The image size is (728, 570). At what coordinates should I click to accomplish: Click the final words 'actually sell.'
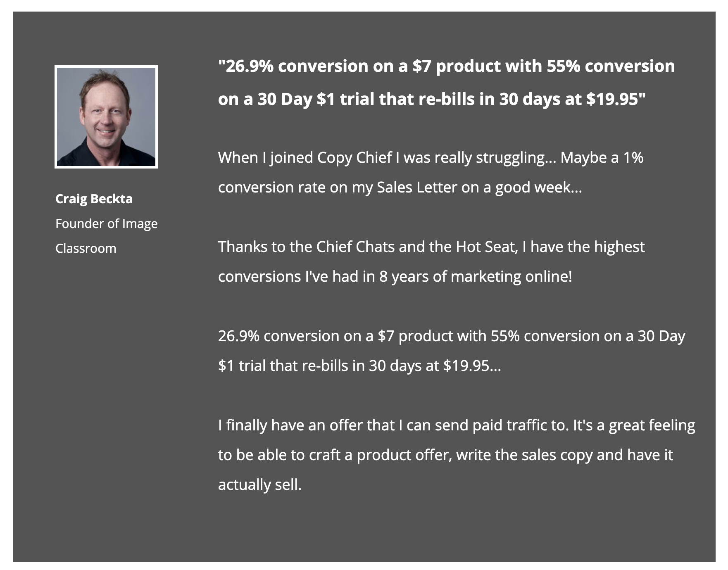tap(260, 485)
